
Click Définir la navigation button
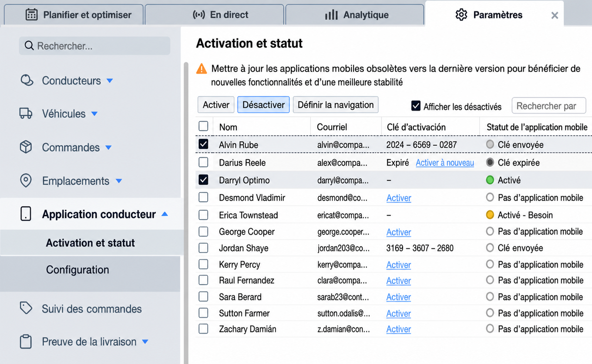pos(336,105)
